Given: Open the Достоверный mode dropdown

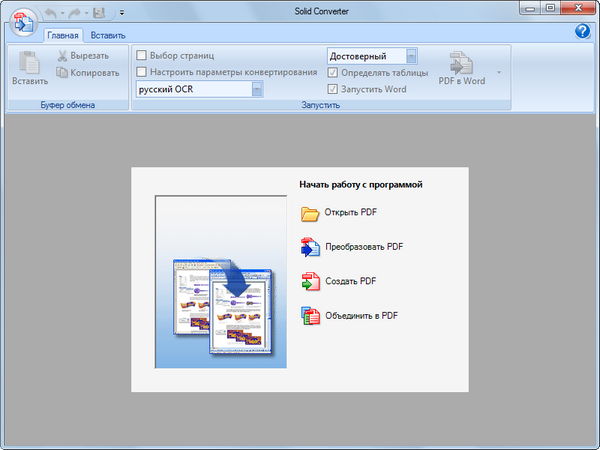Looking at the screenshot, I should 412,56.
